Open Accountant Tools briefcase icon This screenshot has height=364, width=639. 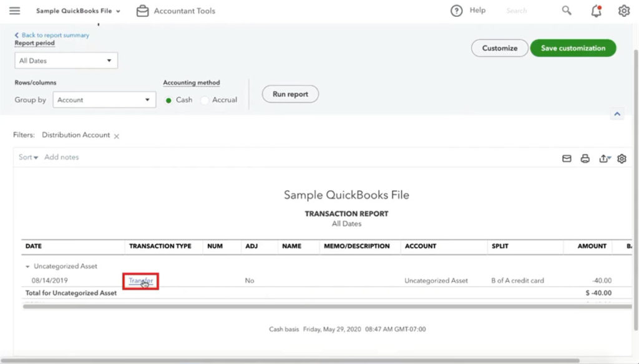click(142, 11)
